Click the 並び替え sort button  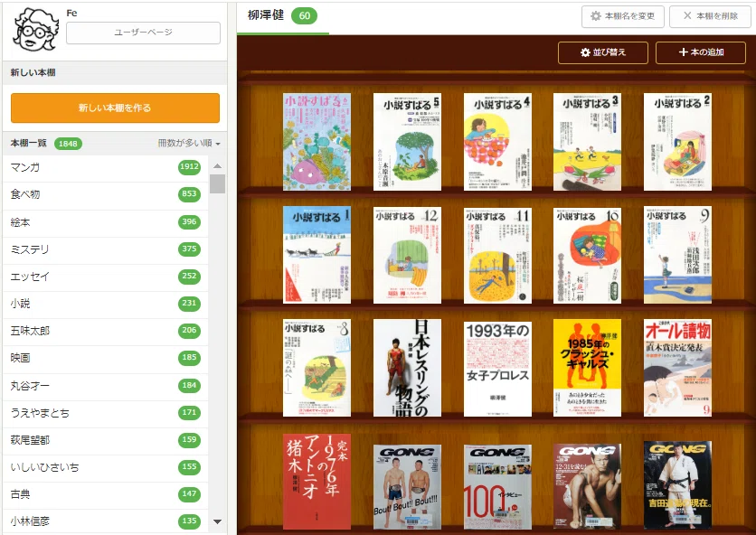pos(602,52)
